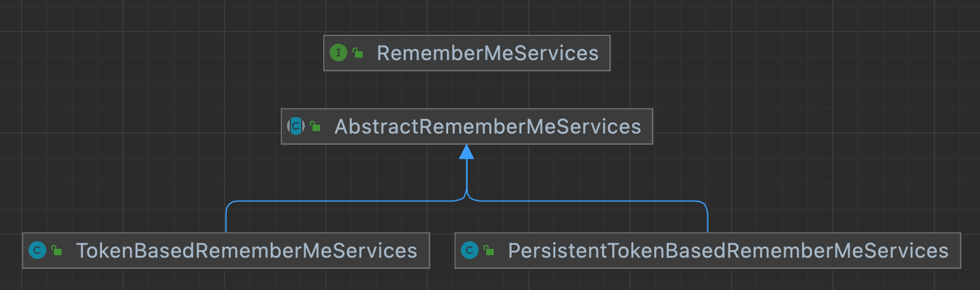
Task: Select the TokenBasedRememberMeServices node label
Action: [246, 251]
